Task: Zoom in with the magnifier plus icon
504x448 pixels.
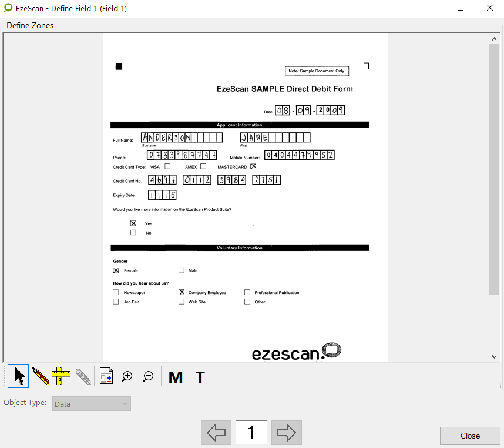Action: (127, 376)
